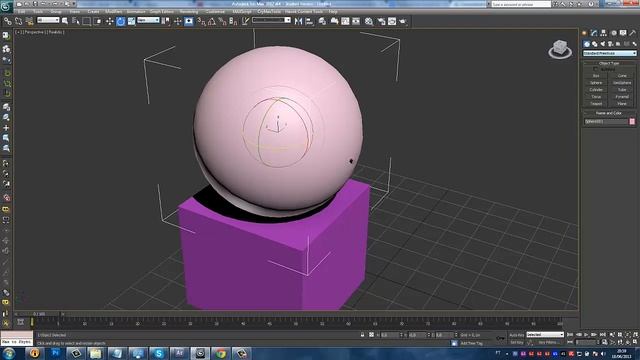The height and width of the screenshot is (360, 640).
Task: Toggle the Auto Key button
Action: pos(516,335)
